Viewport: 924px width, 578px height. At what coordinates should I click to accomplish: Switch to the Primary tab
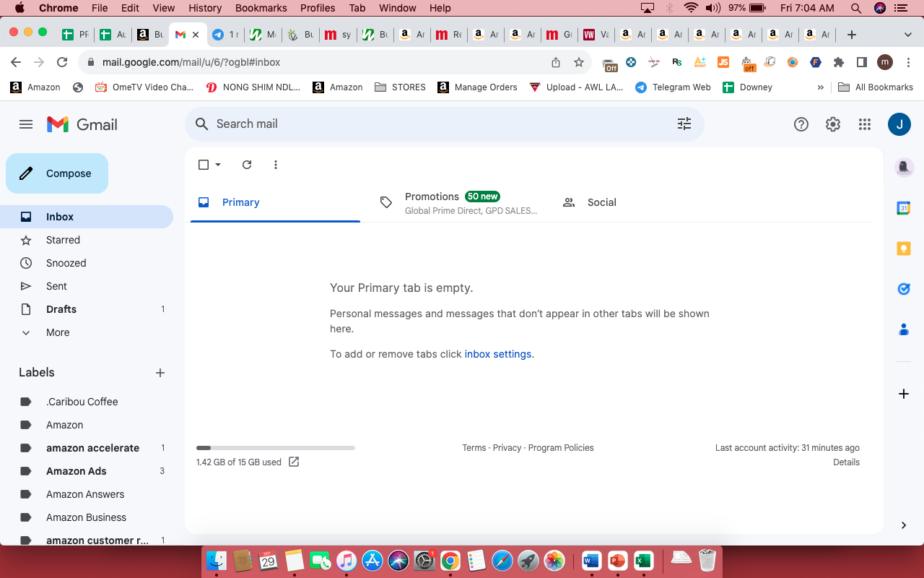point(275,202)
